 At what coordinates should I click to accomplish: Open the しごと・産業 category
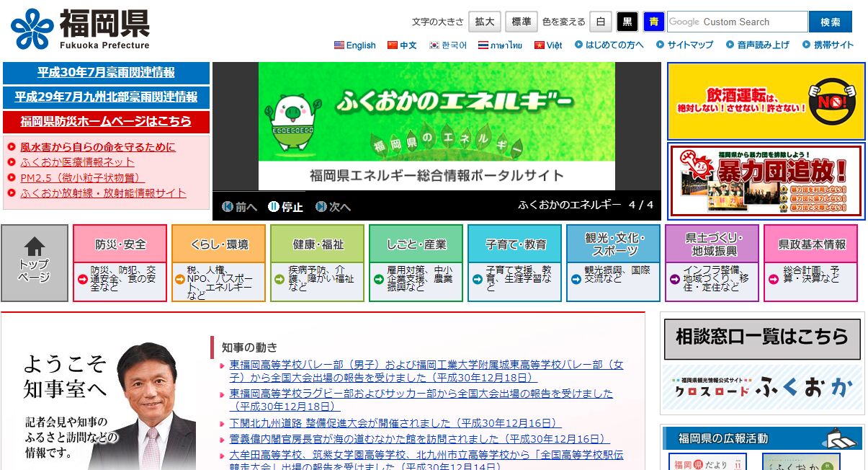coord(416,244)
